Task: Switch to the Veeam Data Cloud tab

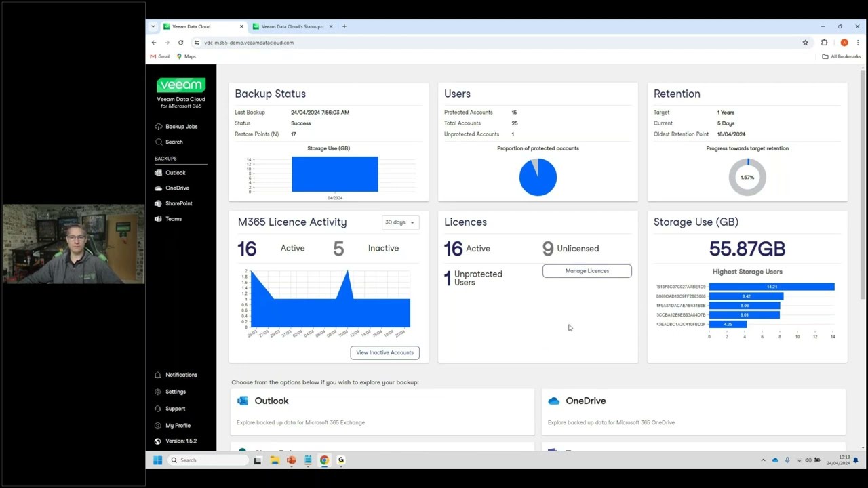Action: (x=202, y=26)
